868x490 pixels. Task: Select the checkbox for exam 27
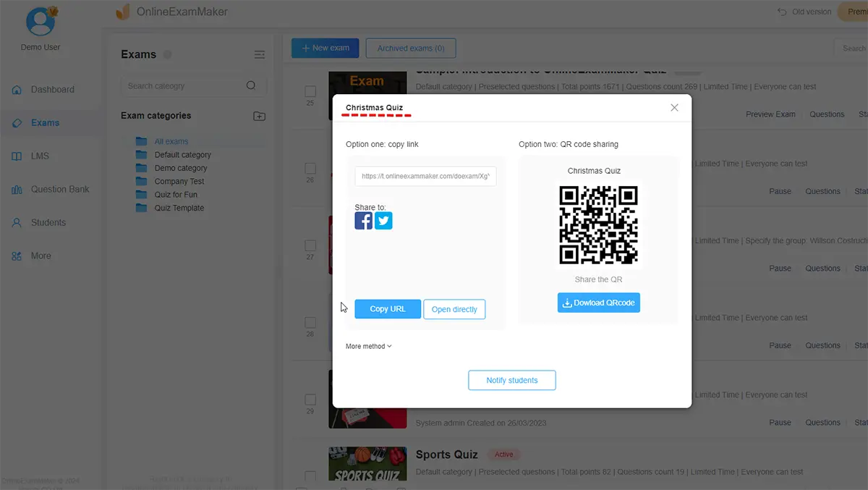tap(310, 245)
